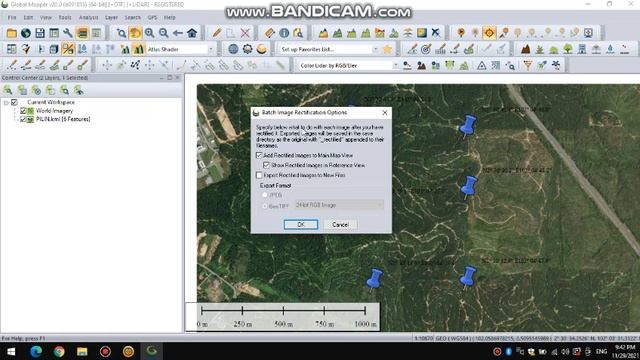Click the brown mountain Lidar icon
Image resolution: width=640 pixels, height=360 pixels.
tap(526, 49)
